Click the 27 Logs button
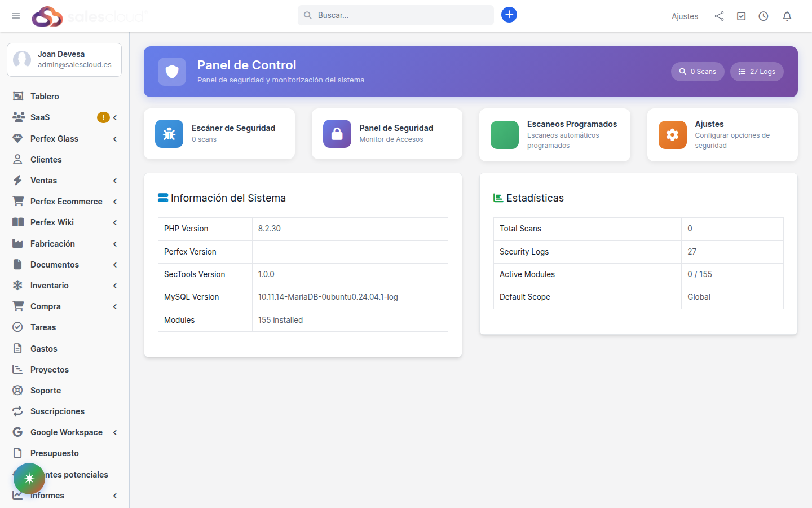Image resolution: width=812 pixels, height=508 pixels. 757,72
